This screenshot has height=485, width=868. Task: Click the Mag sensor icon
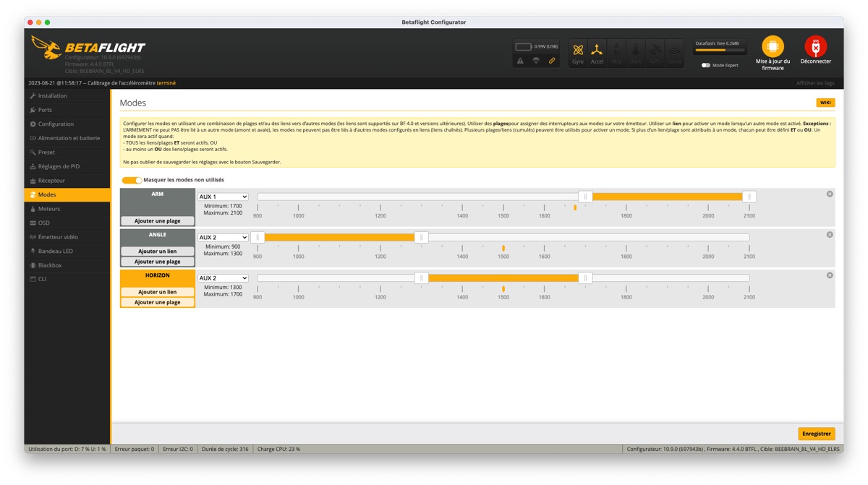pyautogui.click(x=616, y=53)
